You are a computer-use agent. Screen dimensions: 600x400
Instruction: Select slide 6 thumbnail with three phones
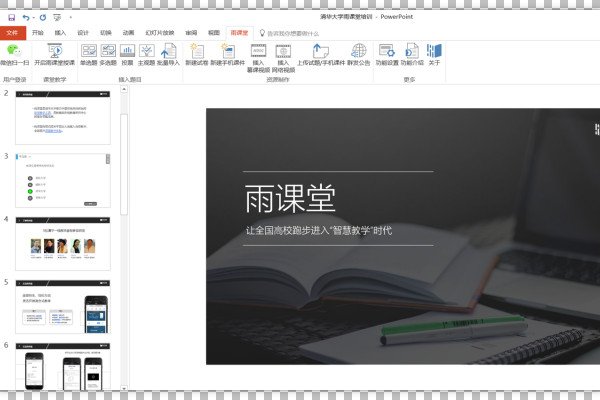(63, 367)
